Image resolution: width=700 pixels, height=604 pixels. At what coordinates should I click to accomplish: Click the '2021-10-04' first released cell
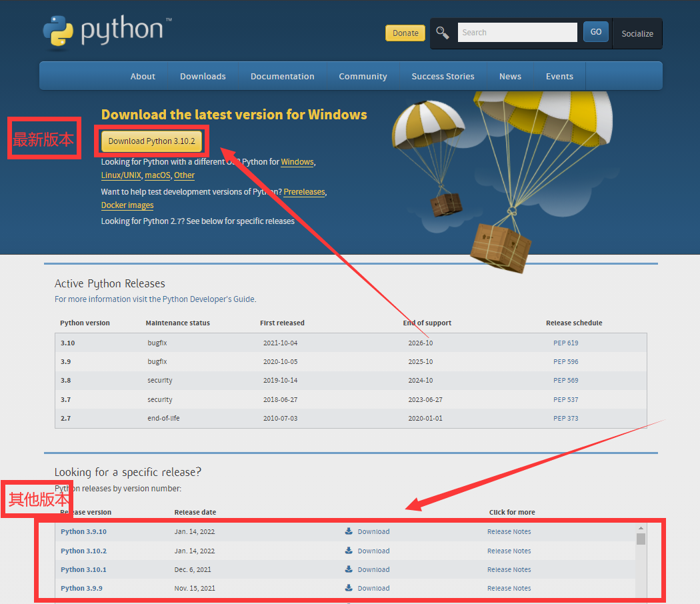coord(281,343)
